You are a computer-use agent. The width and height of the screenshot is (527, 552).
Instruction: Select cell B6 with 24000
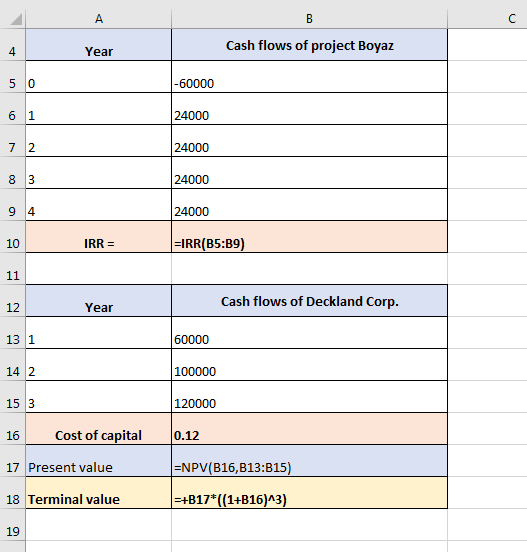(309, 109)
